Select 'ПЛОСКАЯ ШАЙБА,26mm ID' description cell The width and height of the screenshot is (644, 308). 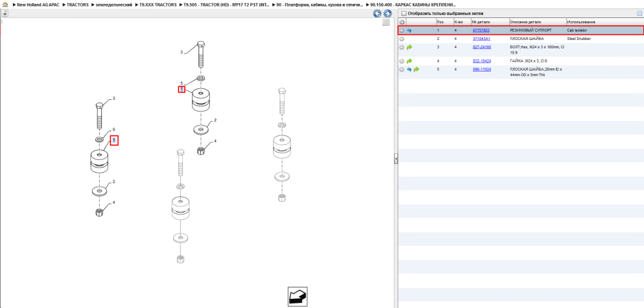(536, 72)
